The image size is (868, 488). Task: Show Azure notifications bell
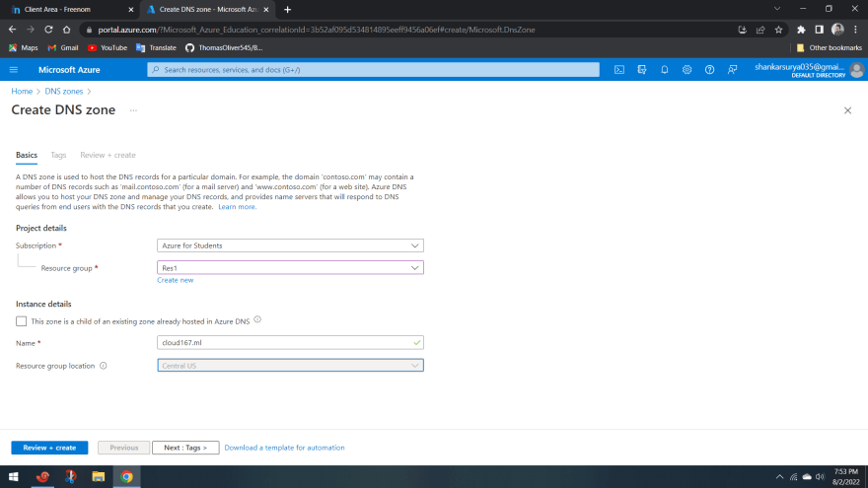pyautogui.click(x=664, y=70)
